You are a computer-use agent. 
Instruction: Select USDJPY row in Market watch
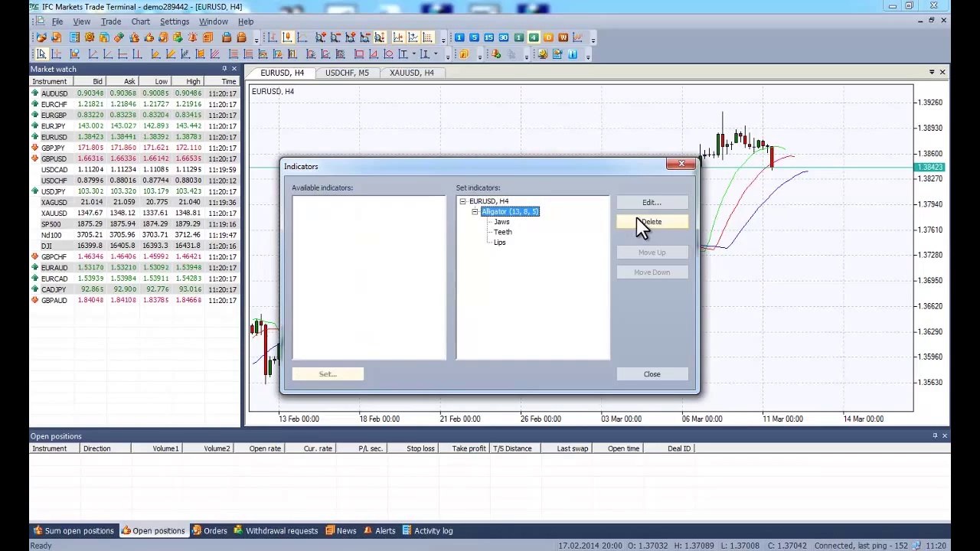coord(134,191)
